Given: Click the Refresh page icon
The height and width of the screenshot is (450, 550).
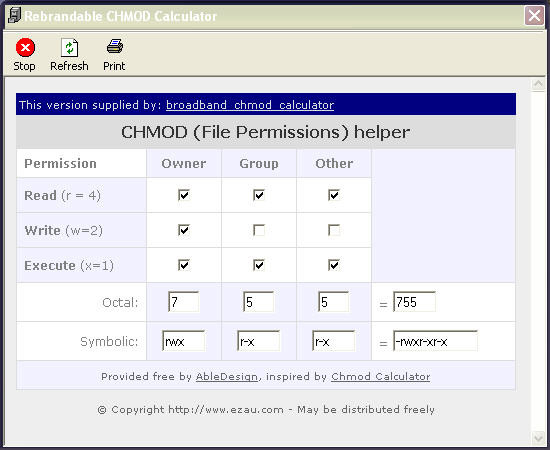Looking at the screenshot, I should (69, 48).
